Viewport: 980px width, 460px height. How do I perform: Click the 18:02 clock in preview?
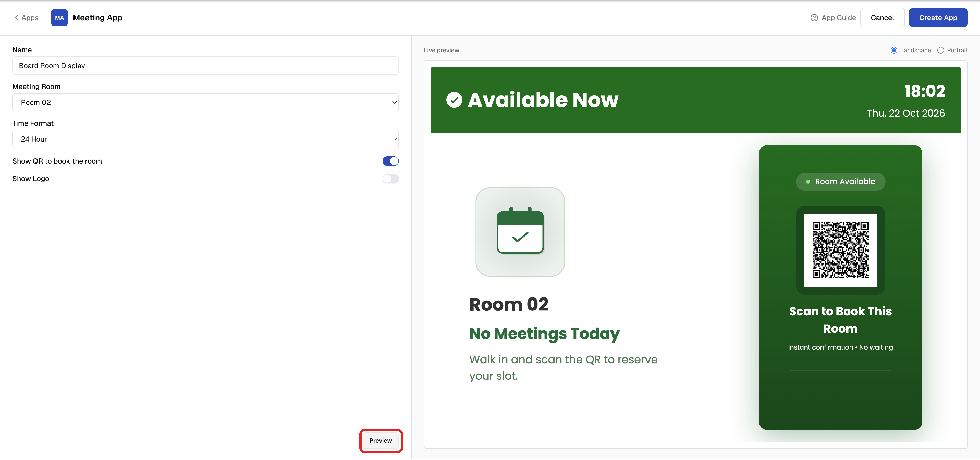pos(924,91)
